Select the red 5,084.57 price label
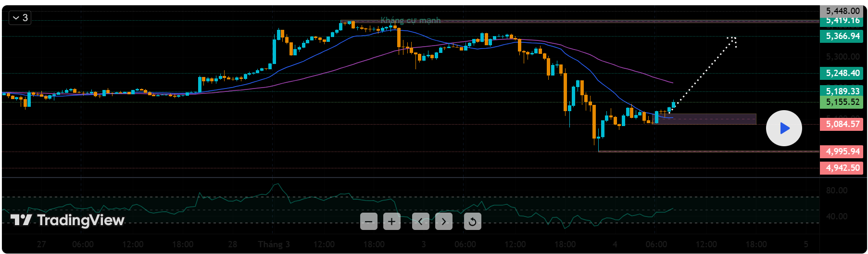This screenshot has width=868, height=254. 842,124
